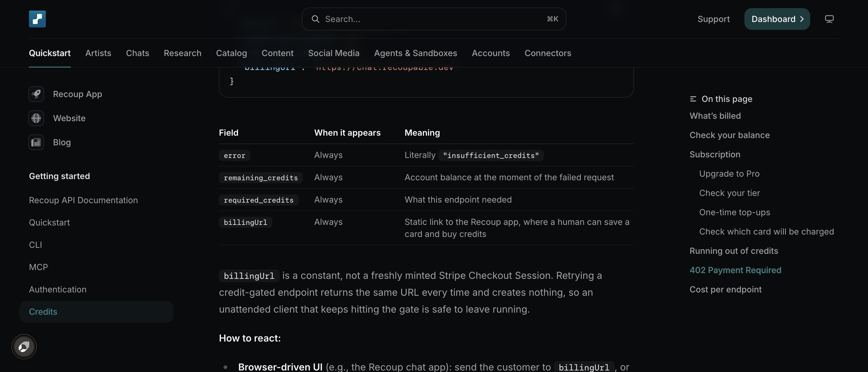Jump to Check which card will be charged
The height and width of the screenshot is (372, 868).
tap(766, 232)
